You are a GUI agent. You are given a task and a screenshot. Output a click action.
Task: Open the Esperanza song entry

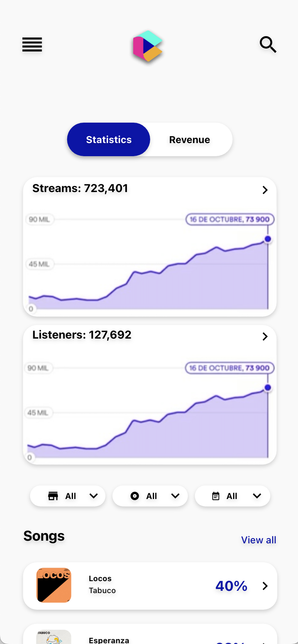click(109, 639)
